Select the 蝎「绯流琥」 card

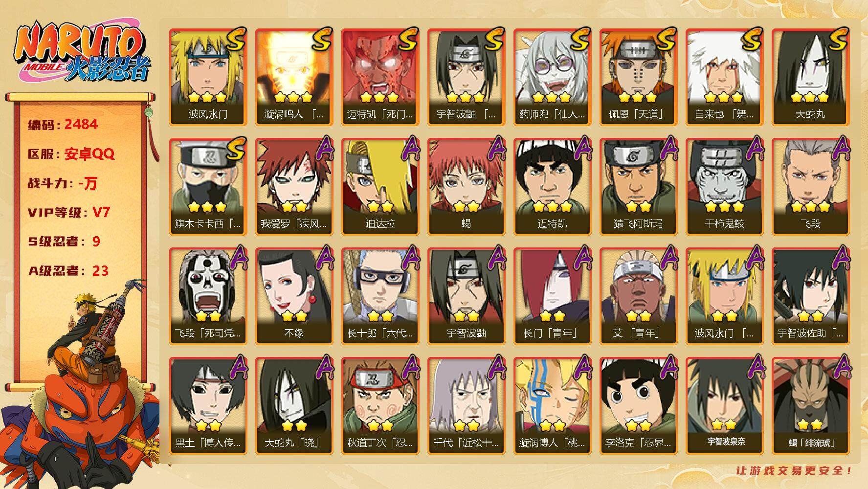pos(811,406)
